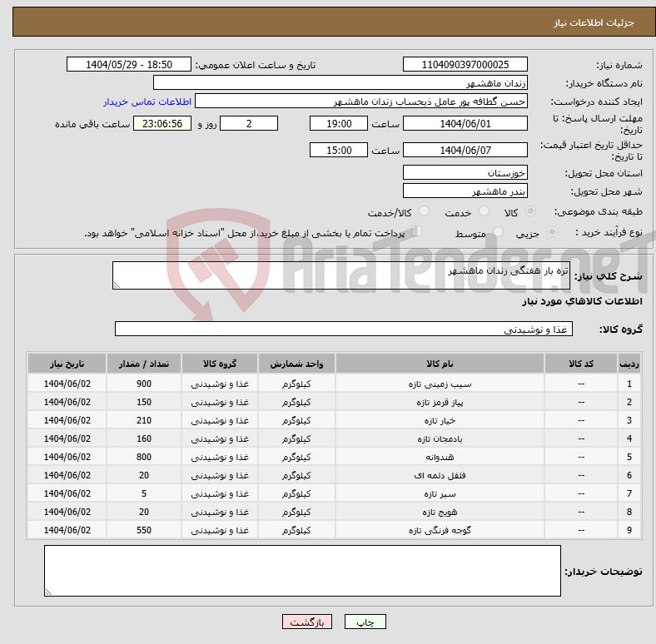This screenshot has height=644, width=656.
Task: Click the نام کالا column header
Action: [x=440, y=364]
